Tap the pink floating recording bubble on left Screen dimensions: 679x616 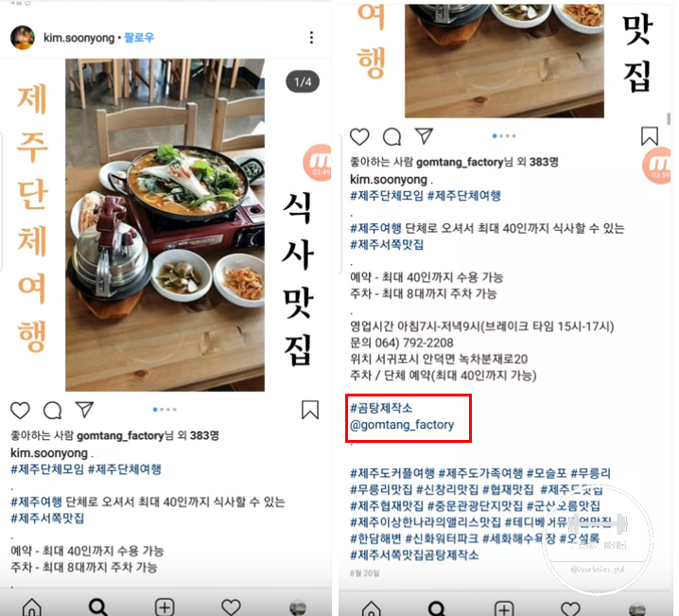tap(319, 163)
